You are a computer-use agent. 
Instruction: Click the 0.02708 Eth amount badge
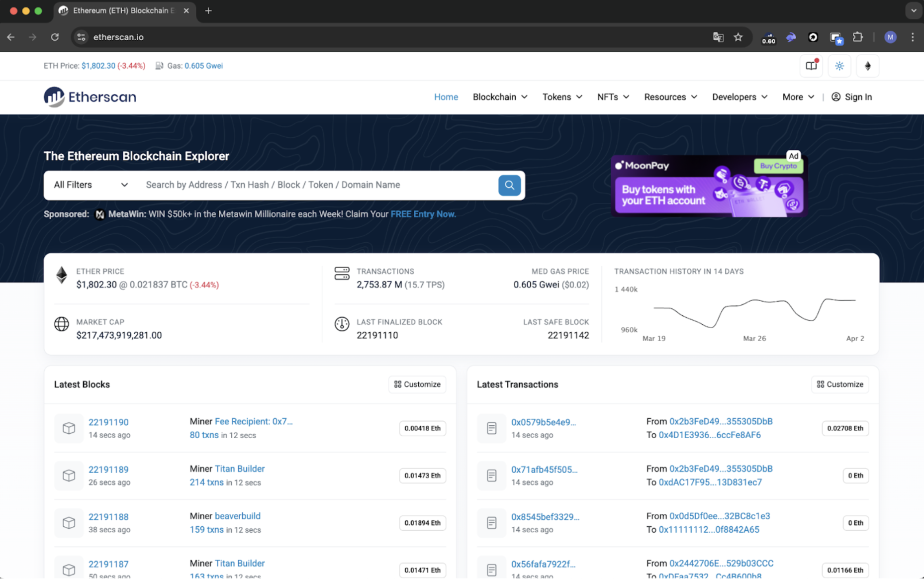click(x=845, y=428)
